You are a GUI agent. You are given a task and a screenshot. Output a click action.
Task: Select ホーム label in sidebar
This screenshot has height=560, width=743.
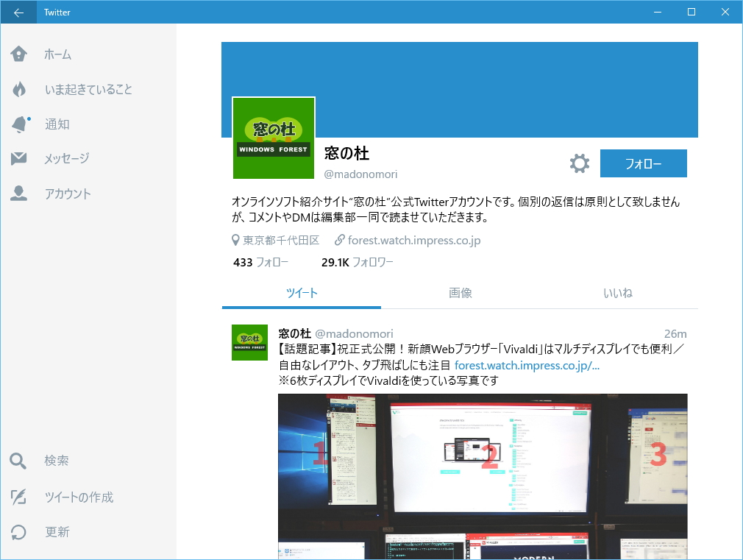point(58,54)
